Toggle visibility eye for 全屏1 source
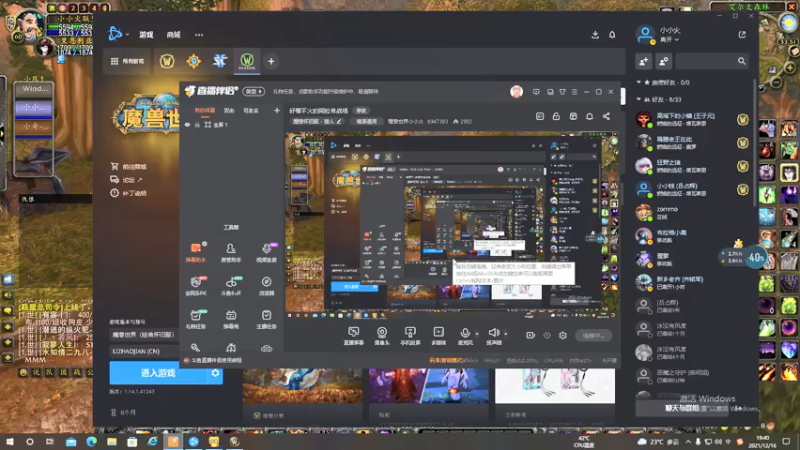The image size is (800, 450). [187, 124]
